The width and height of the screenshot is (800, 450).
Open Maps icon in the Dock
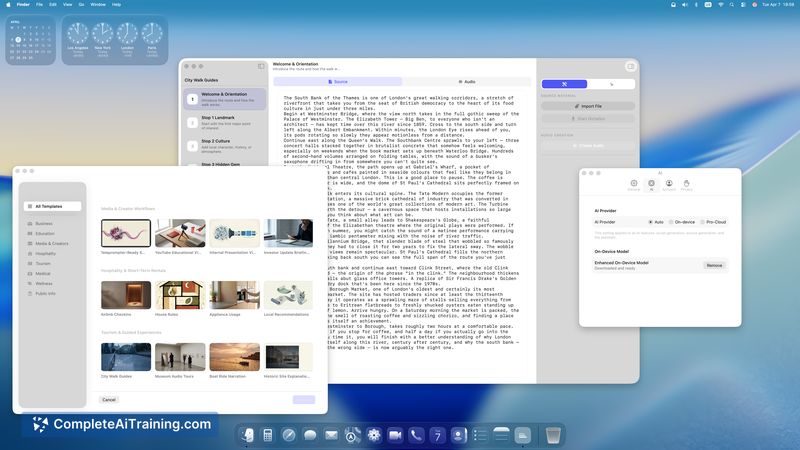click(352, 435)
